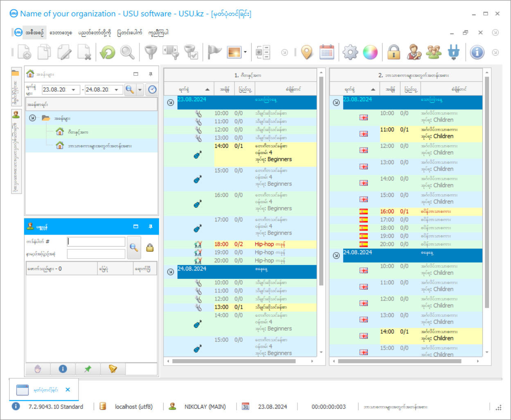Image resolution: width=511 pixels, height=420 pixels.
Task: Click the clock icon beside date range
Action: tap(152, 90)
